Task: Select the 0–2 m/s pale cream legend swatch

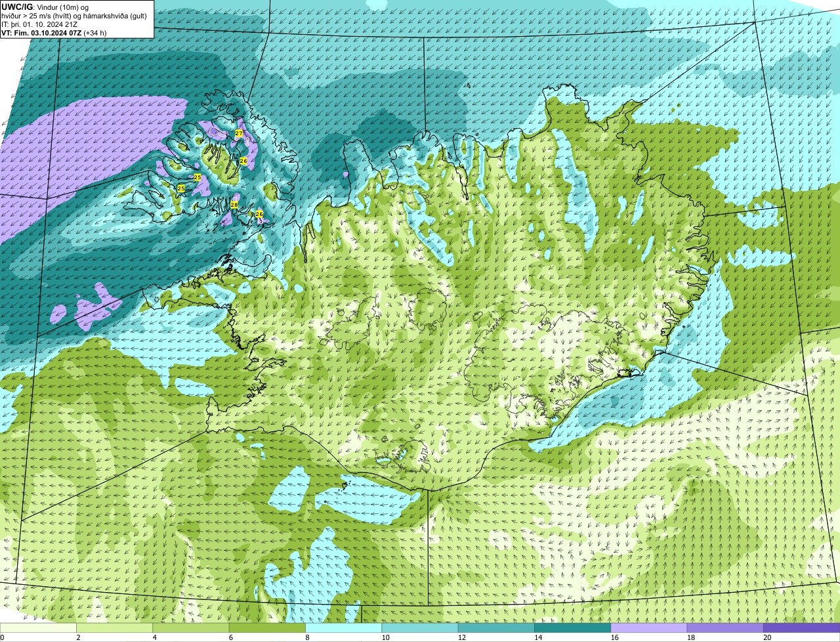Action: point(38,628)
